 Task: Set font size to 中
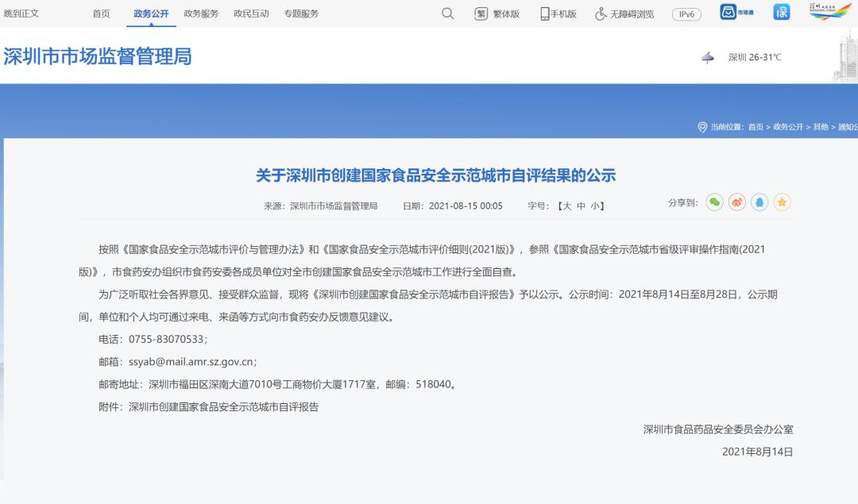(581, 206)
